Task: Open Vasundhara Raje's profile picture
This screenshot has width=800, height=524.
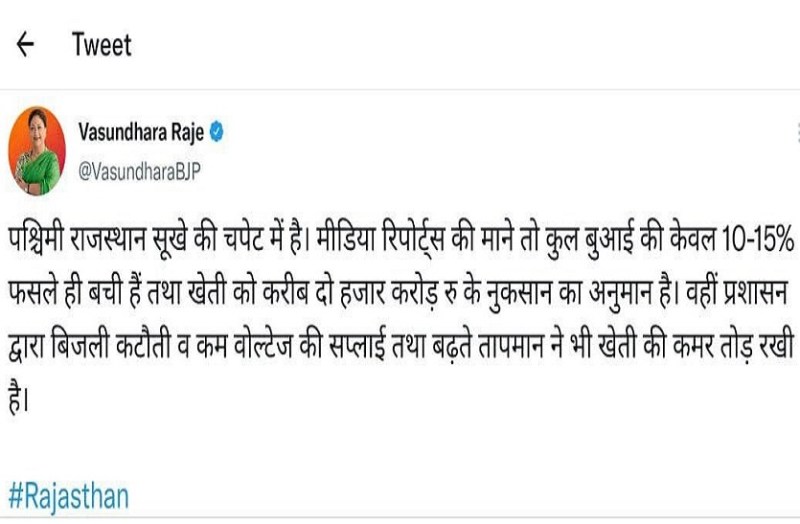Action: click(x=37, y=147)
